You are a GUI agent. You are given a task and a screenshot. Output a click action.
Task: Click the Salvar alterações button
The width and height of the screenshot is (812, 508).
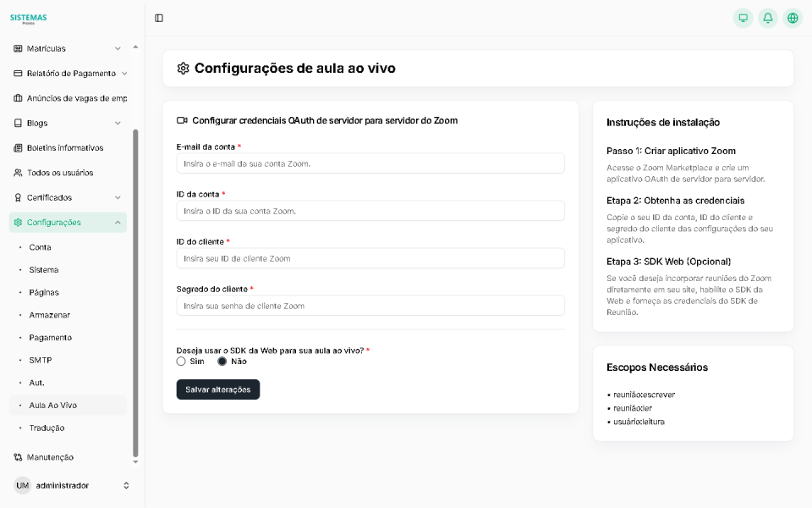[218, 389]
